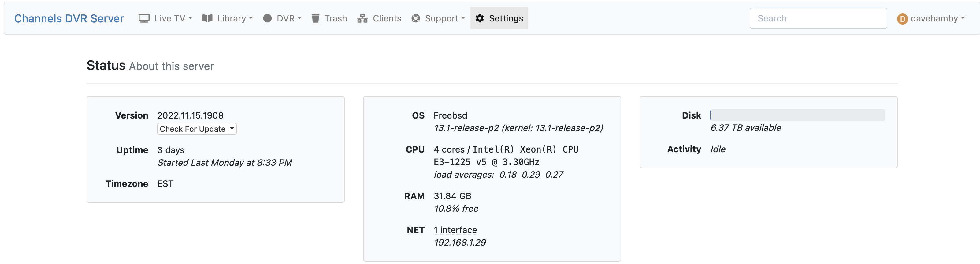This screenshot has width=980, height=264.
Task: Click the Clients network icon
Action: point(362,18)
